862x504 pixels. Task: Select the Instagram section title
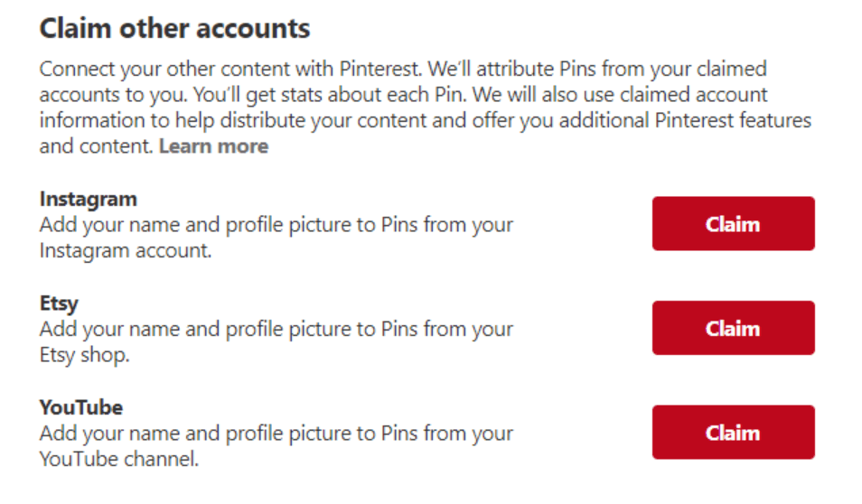pos(88,200)
